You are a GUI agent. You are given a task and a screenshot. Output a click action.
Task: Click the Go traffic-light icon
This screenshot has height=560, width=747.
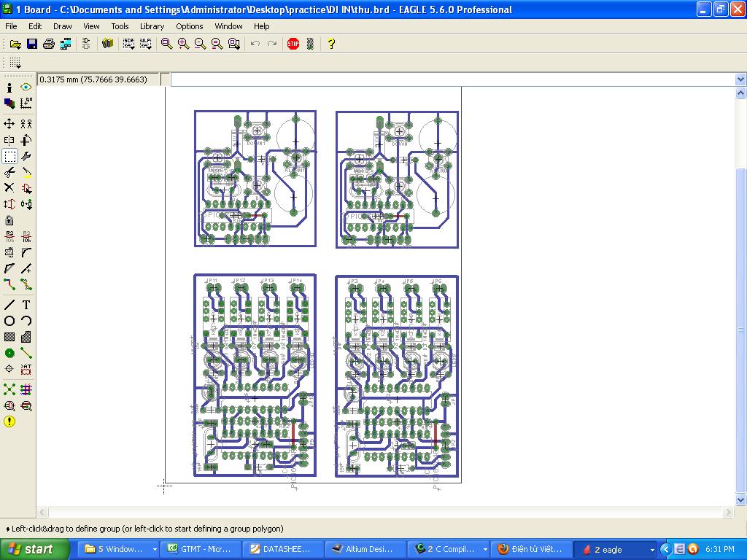pos(310,44)
